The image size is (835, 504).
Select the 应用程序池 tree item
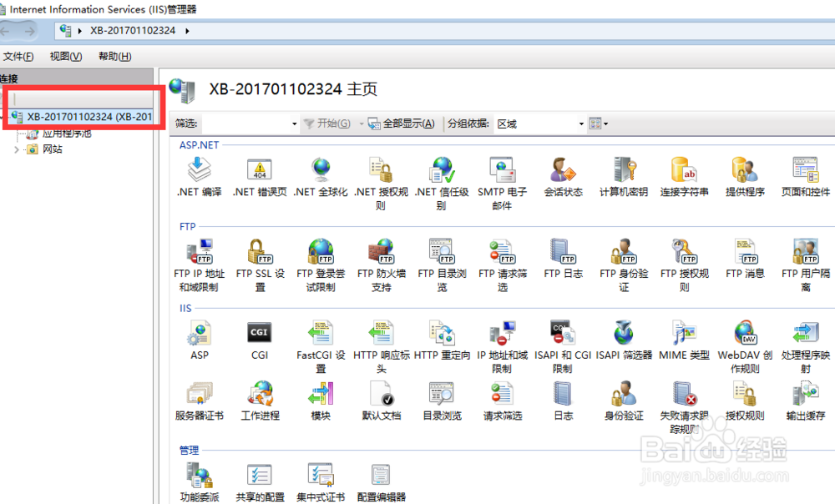(67, 134)
